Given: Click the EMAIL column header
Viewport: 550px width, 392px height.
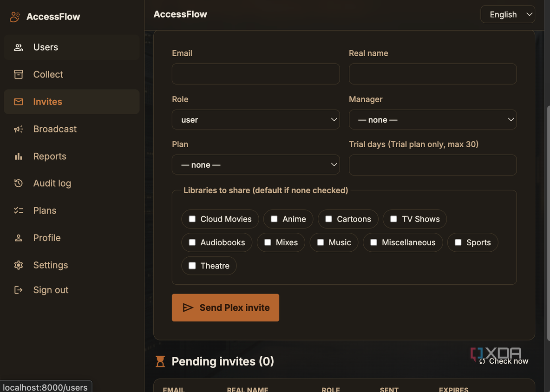Looking at the screenshot, I should point(174,390).
